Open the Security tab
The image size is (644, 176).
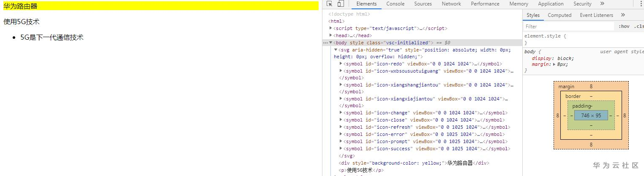tap(582, 4)
